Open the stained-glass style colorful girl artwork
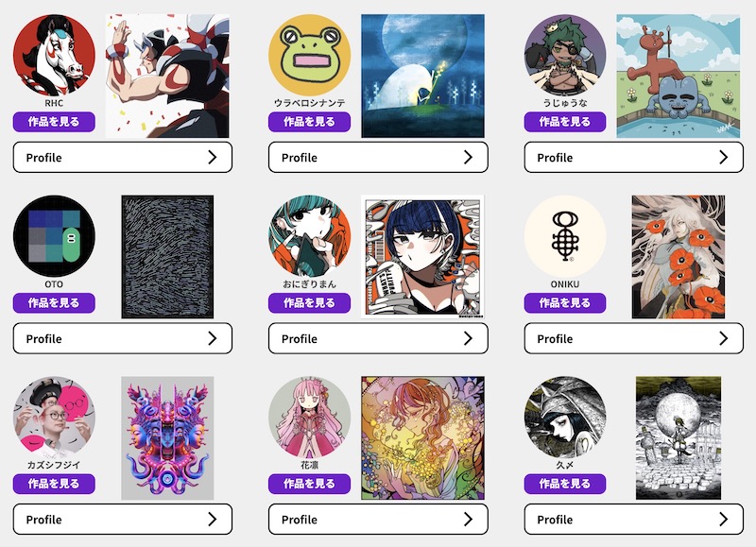Viewport: 756px width, 547px height. coord(422,438)
